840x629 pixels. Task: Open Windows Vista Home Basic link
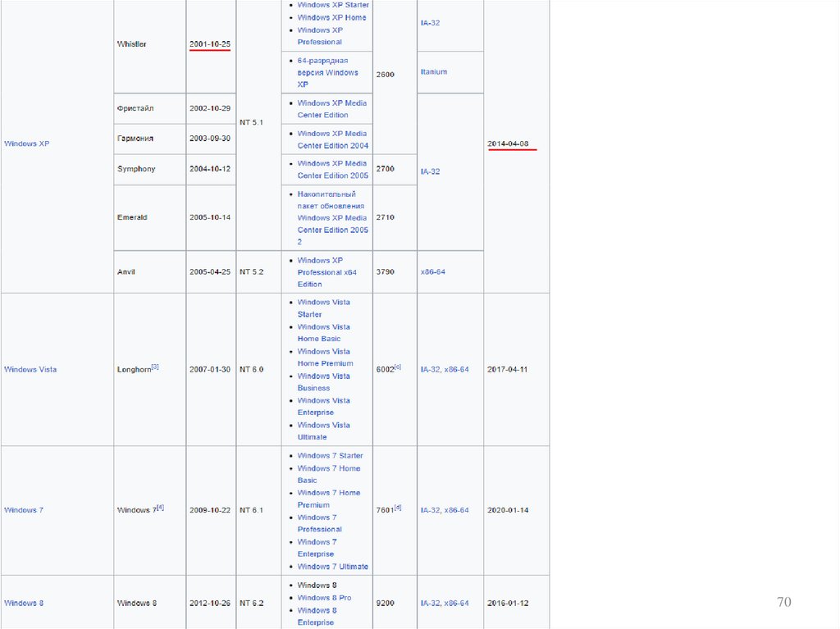323,333
